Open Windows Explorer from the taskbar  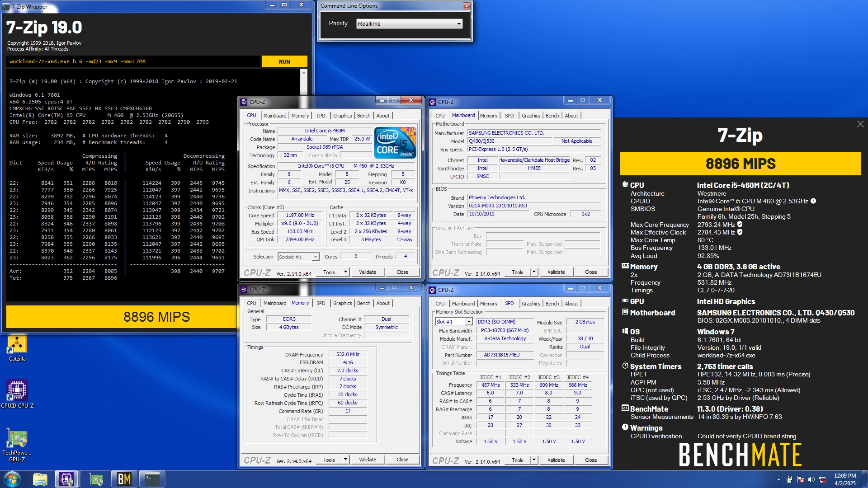40,479
